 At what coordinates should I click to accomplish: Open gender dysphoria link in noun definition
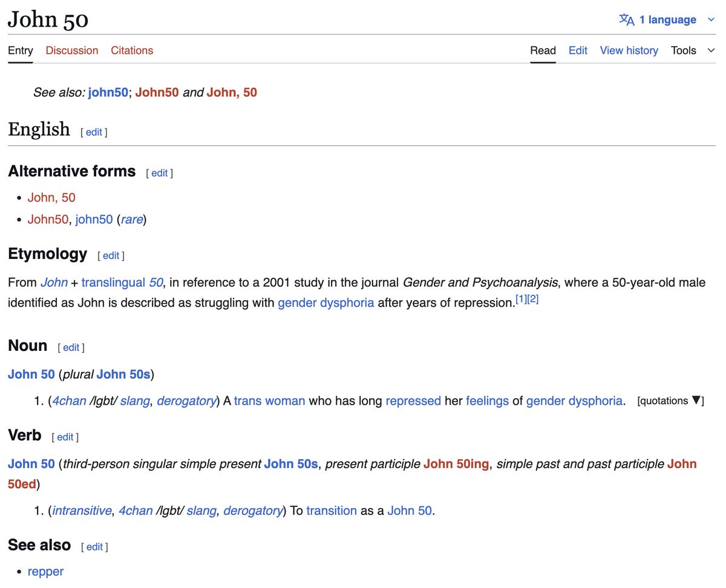[x=574, y=401]
